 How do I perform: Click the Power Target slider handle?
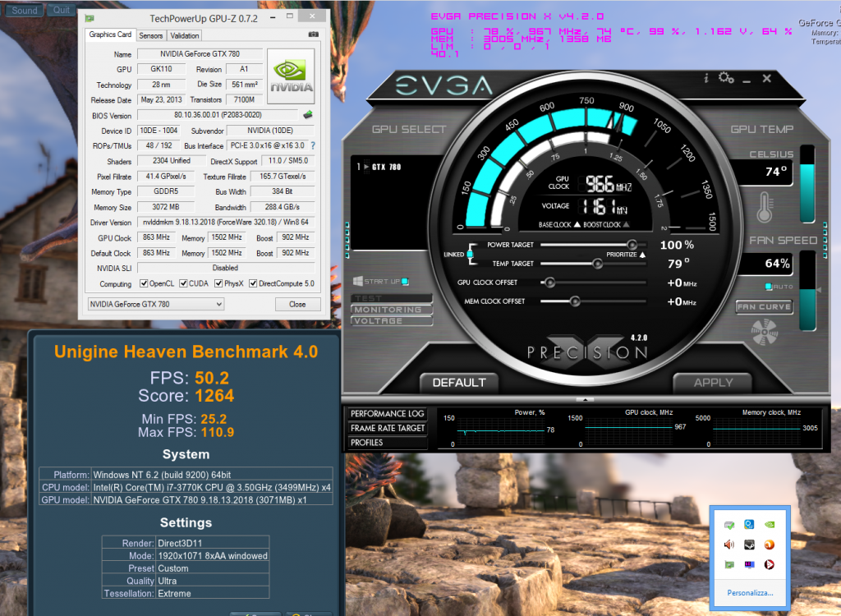[x=632, y=245]
